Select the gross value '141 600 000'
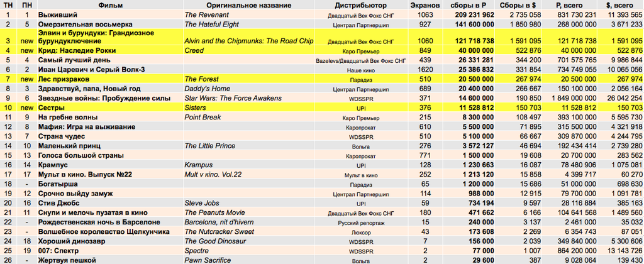The height and width of the screenshot is (264, 644). (474, 25)
